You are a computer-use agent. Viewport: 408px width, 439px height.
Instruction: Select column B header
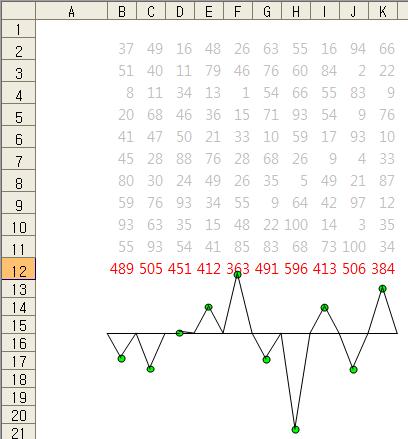(x=122, y=12)
